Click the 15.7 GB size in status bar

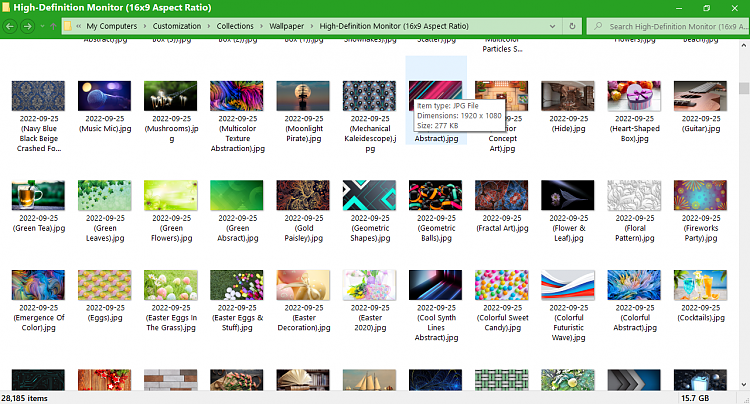point(695,398)
